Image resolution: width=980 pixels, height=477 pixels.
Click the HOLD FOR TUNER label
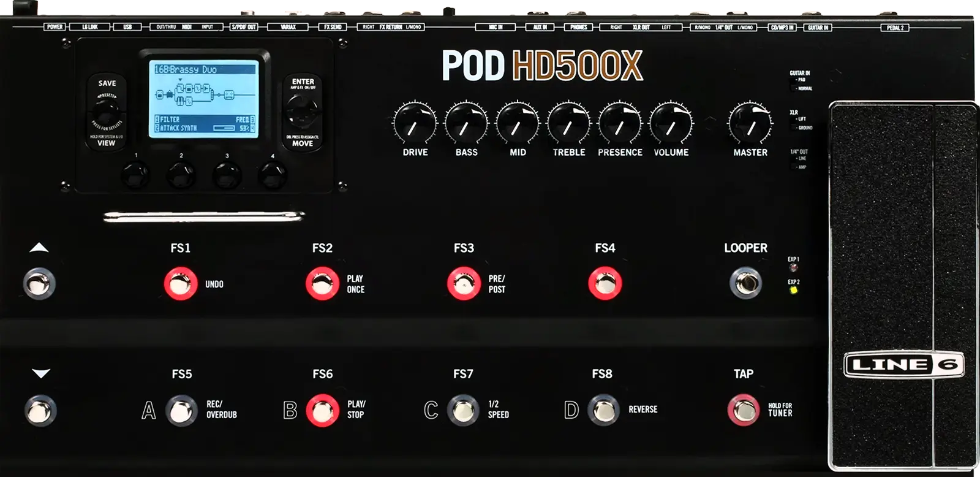pos(780,410)
